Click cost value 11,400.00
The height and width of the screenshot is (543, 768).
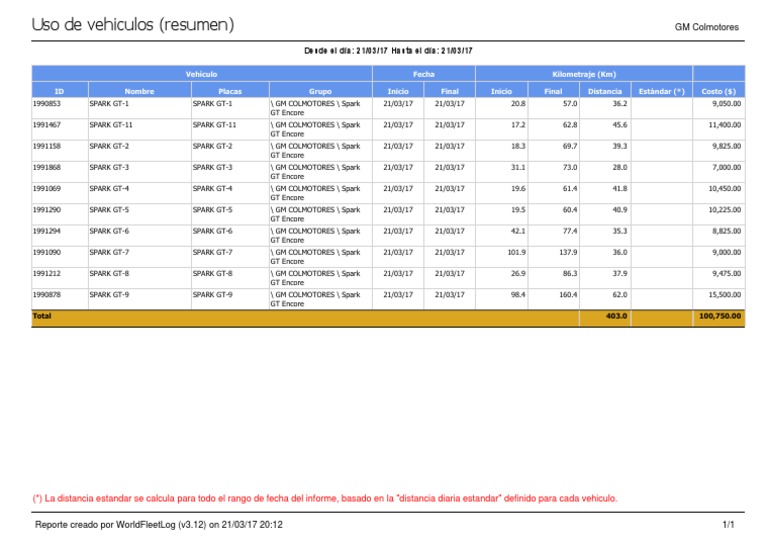pos(725,125)
